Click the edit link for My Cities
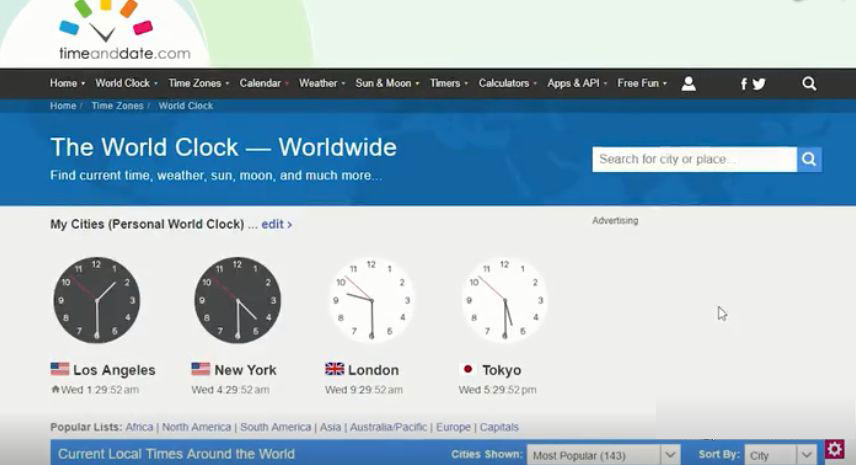The image size is (856, 465). [x=276, y=225]
